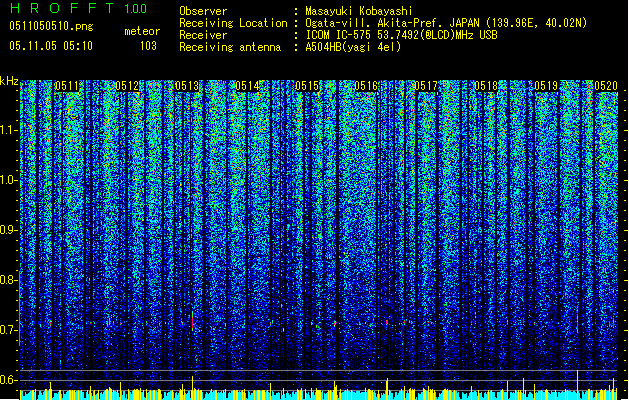Click the 0.7 kHz axis tick label
The width and height of the screenshot is (629, 400).
click(9, 330)
